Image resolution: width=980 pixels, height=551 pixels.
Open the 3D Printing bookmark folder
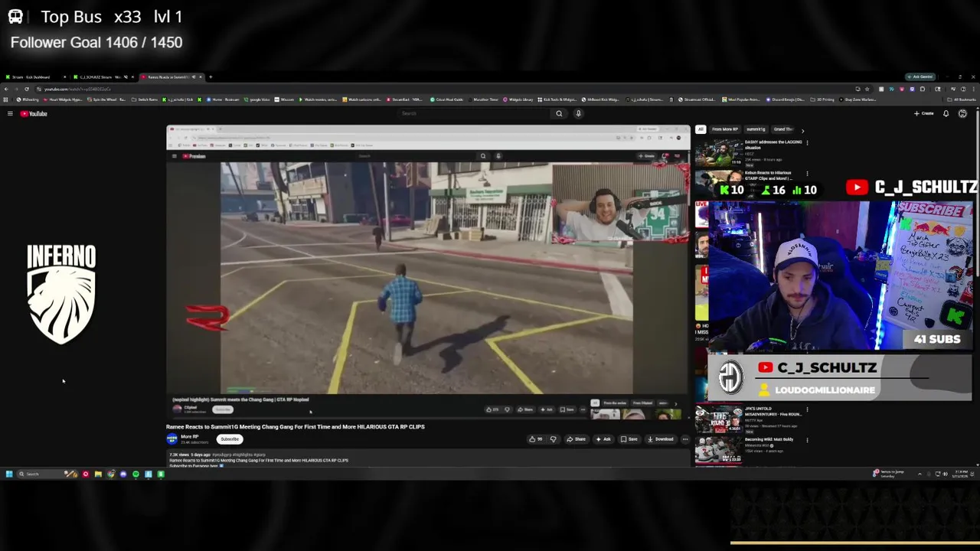click(x=823, y=99)
